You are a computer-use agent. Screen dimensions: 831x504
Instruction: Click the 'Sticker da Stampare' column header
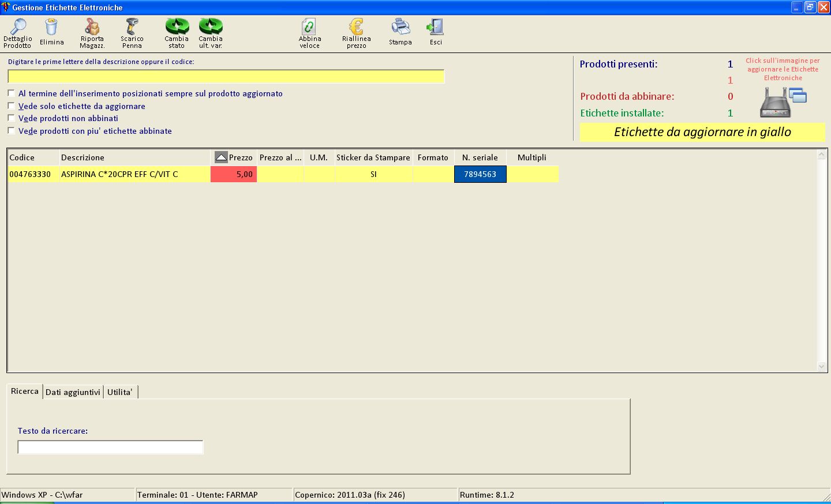(373, 157)
